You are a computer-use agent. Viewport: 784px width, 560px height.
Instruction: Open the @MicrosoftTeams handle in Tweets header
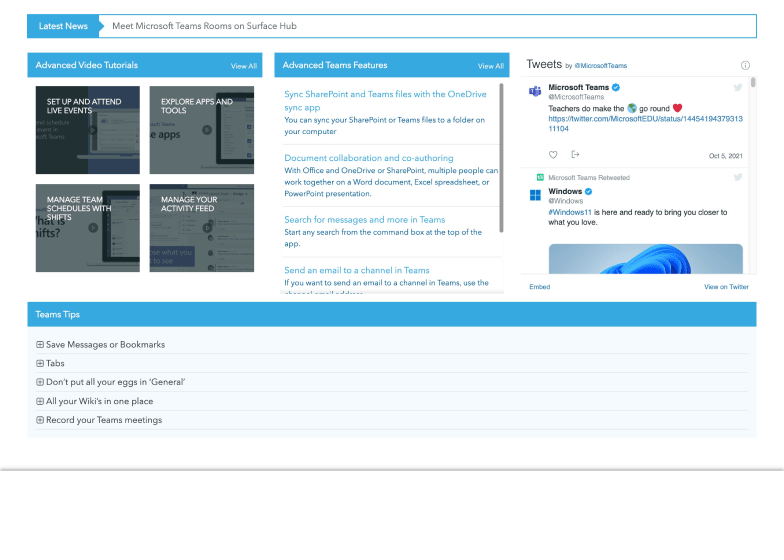tap(600, 66)
